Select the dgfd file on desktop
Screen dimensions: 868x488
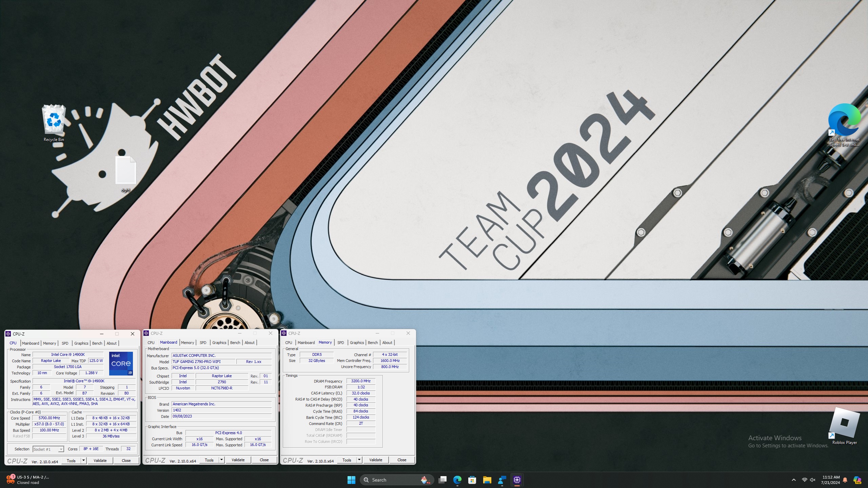[126, 174]
